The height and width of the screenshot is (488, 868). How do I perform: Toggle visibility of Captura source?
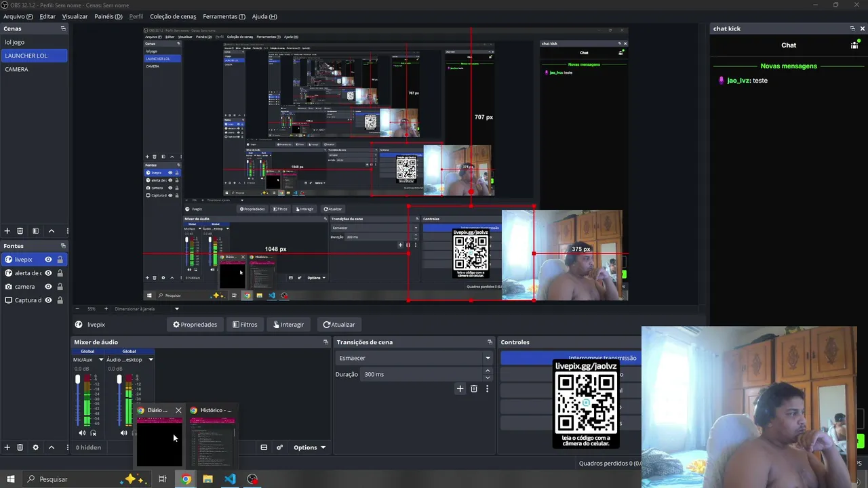(x=48, y=300)
